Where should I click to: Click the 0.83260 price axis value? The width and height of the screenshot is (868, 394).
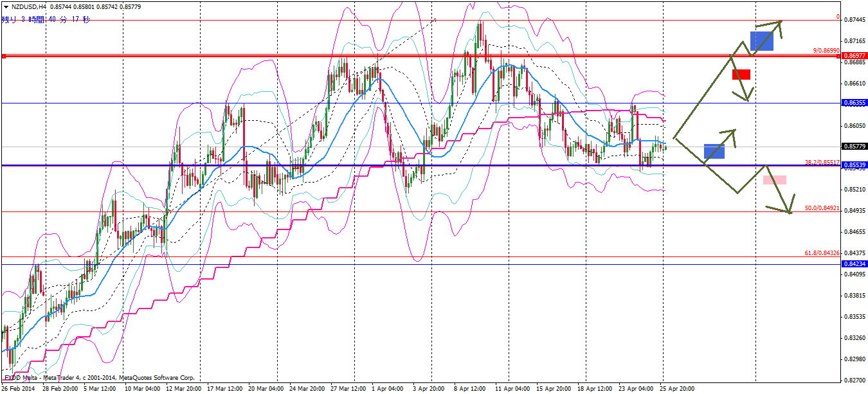click(854, 338)
